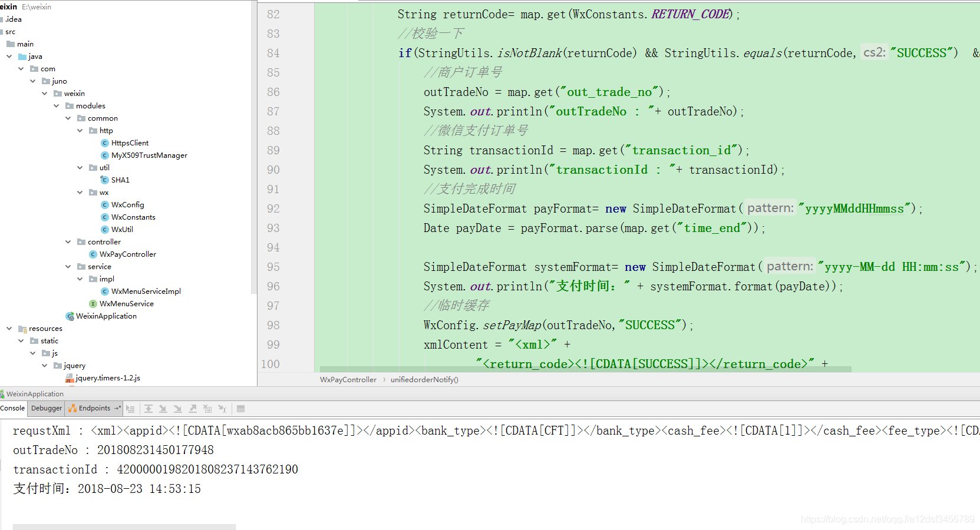980x530 pixels.
Task: Collapse the juno package node
Action: tap(32, 81)
